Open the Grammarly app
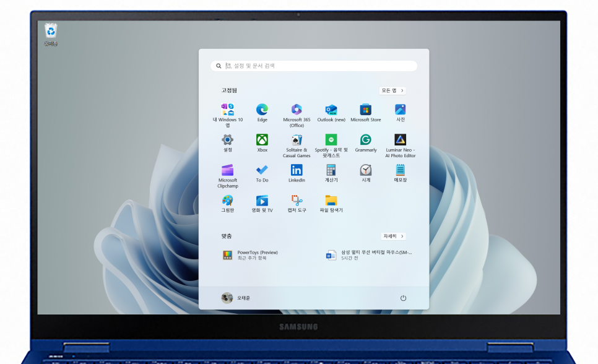The image size is (598, 364). (365, 143)
